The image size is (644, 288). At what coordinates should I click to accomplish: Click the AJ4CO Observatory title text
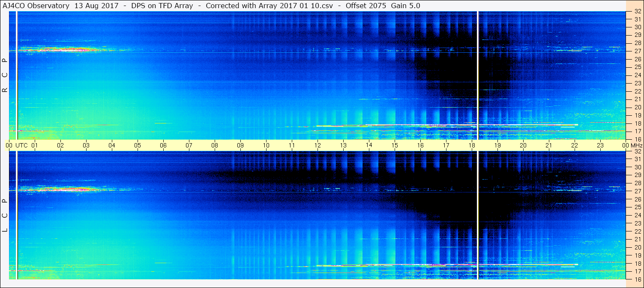point(36,6)
